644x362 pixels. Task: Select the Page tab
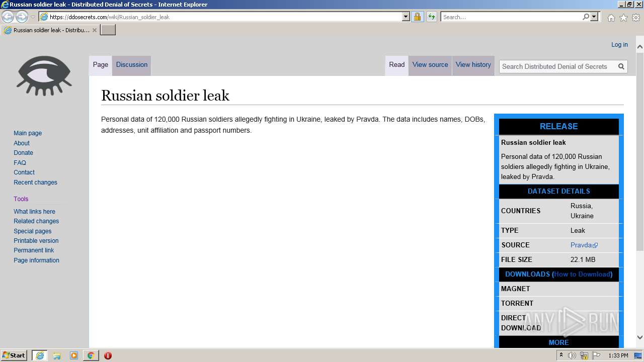tap(101, 65)
